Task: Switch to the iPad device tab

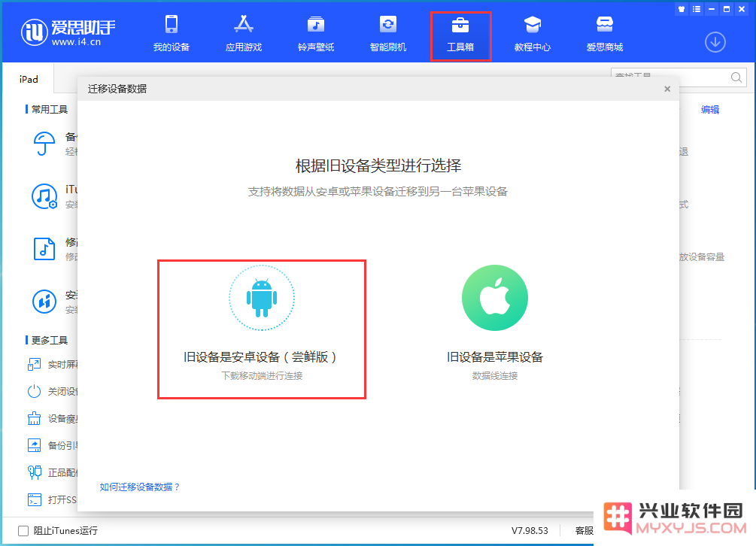Action: 29,79
